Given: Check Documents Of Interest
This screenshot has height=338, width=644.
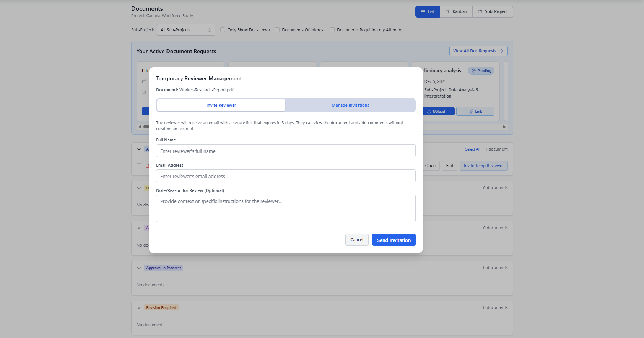Looking at the screenshot, I should (277, 30).
